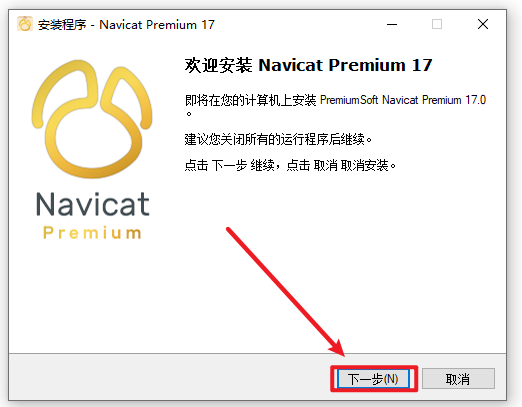522x407 pixels.
Task: Abort the installation via the 取消 button
Action: coord(458,379)
